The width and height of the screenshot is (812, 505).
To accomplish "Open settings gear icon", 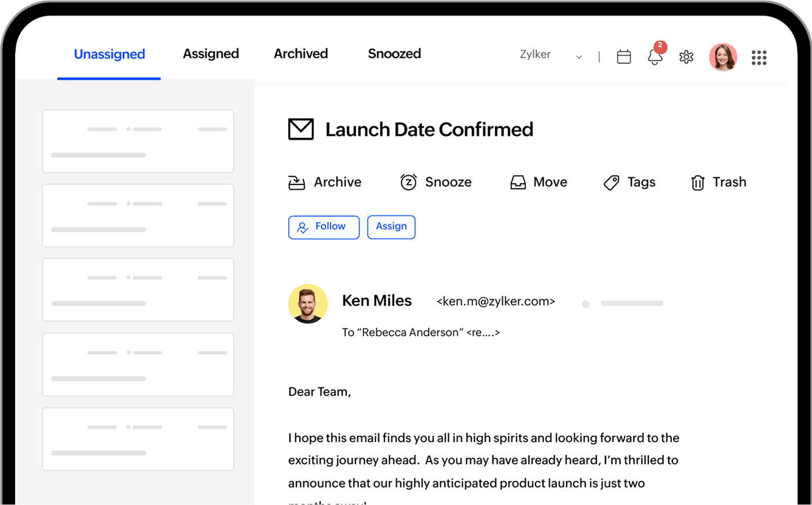I will (686, 57).
